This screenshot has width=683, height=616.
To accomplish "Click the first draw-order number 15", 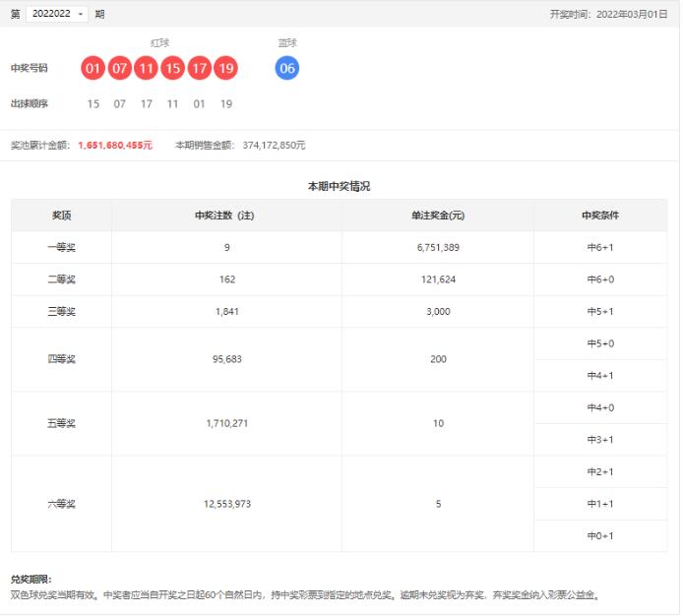I will pyautogui.click(x=93, y=103).
